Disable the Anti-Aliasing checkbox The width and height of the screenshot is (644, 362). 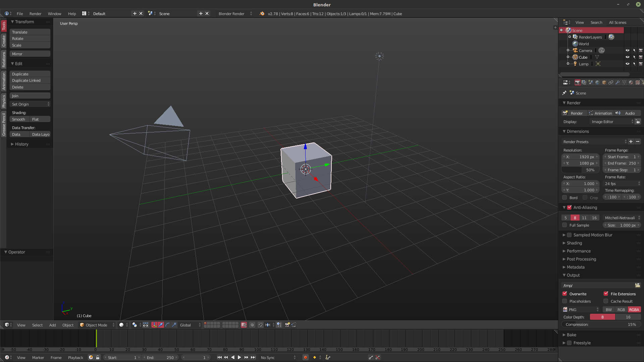pos(569,207)
